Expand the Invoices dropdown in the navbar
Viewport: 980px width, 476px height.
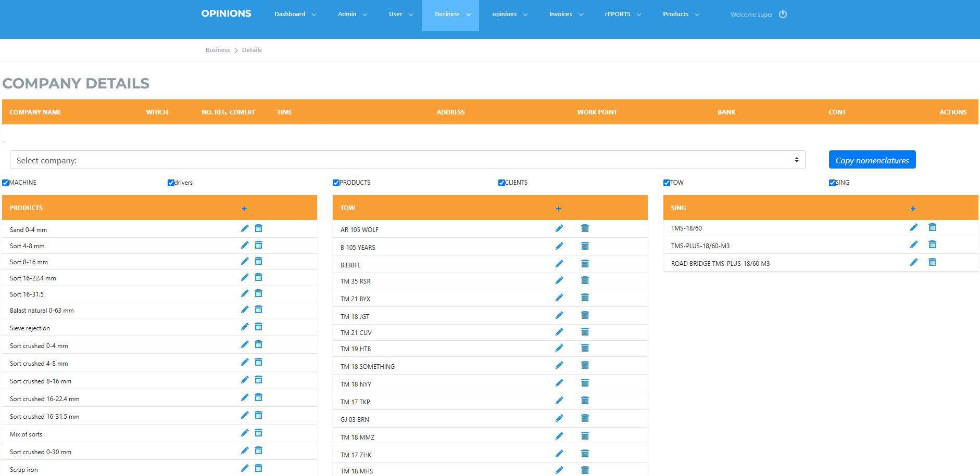pyautogui.click(x=566, y=14)
